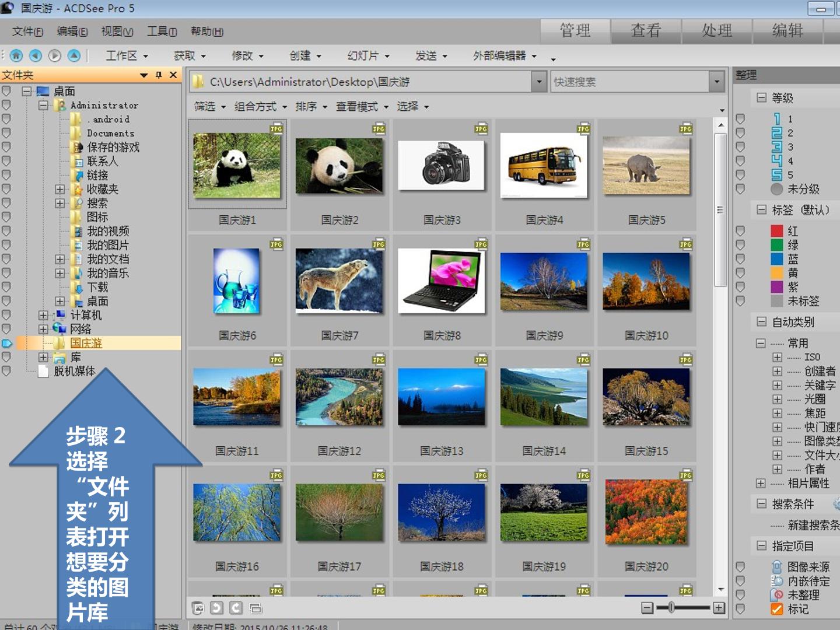Switch to the 处理 mode tab

click(x=717, y=31)
